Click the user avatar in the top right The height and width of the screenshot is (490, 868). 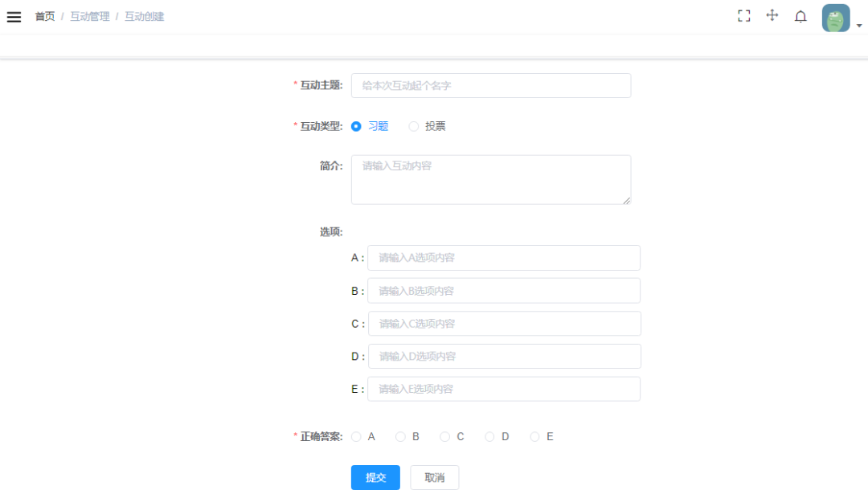(x=835, y=17)
